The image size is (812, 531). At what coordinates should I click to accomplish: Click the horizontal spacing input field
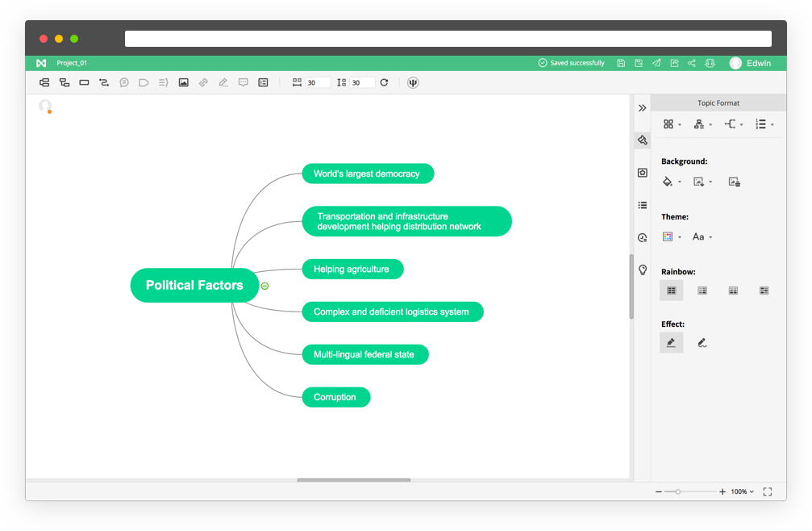click(x=317, y=82)
